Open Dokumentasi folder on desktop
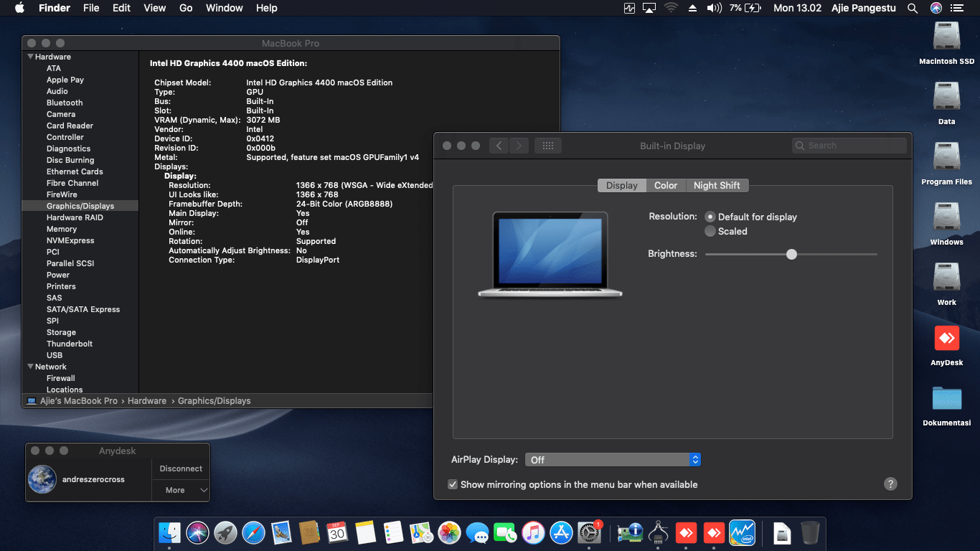This screenshot has width=980, height=551. pyautogui.click(x=947, y=399)
